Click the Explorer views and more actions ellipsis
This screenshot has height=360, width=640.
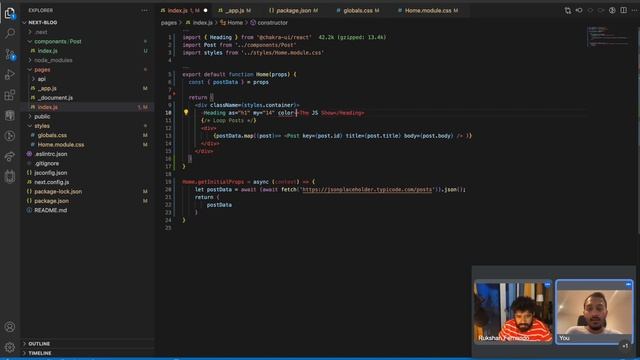click(x=145, y=11)
